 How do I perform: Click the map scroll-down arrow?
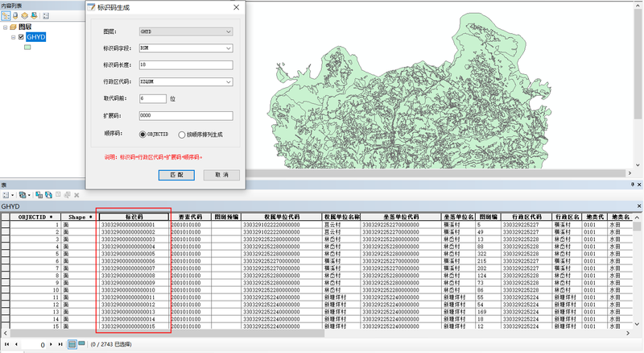[x=638, y=165]
